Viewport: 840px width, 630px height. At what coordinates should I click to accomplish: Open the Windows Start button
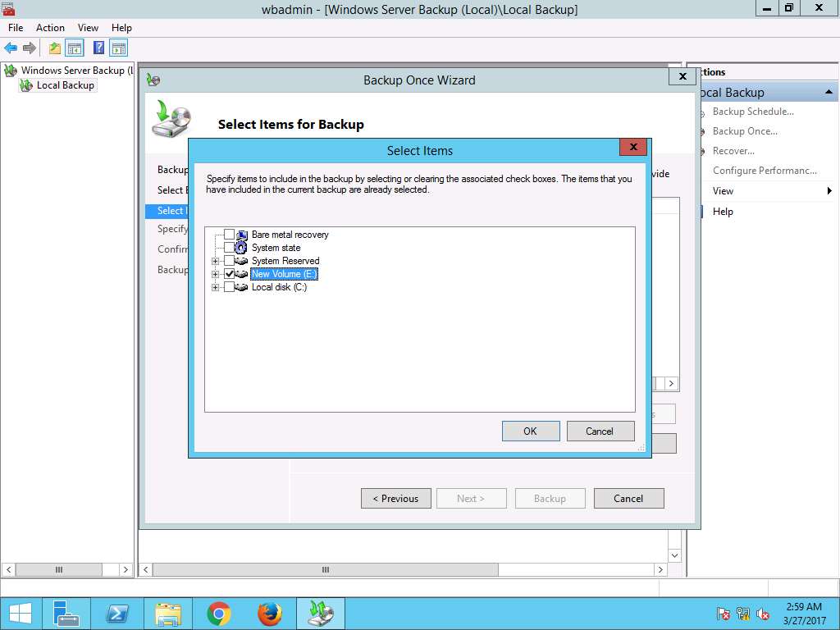click(x=21, y=614)
